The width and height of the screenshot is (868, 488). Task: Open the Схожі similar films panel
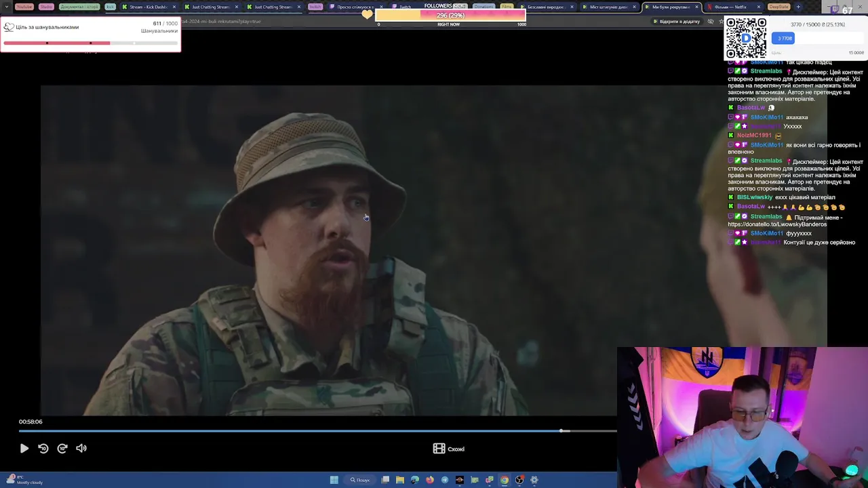tap(449, 449)
